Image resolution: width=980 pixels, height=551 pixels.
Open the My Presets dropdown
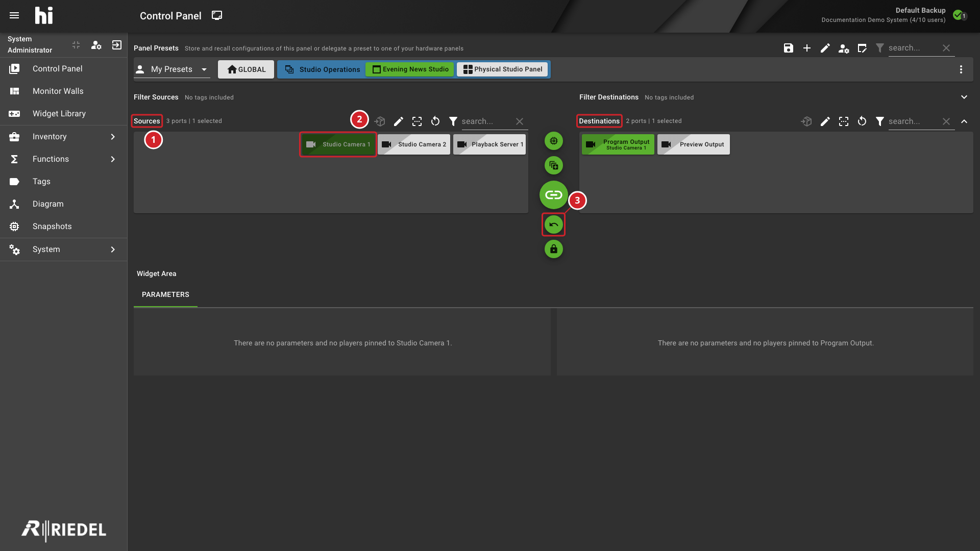tap(172, 69)
